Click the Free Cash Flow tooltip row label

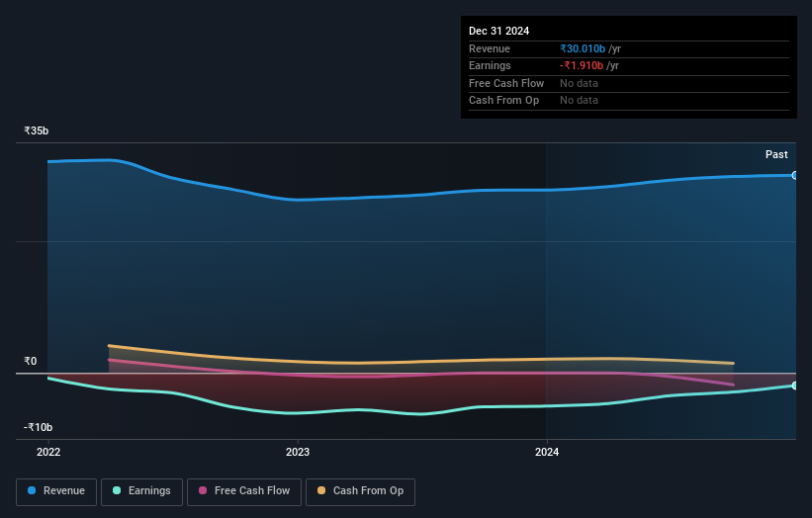(x=506, y=83)
